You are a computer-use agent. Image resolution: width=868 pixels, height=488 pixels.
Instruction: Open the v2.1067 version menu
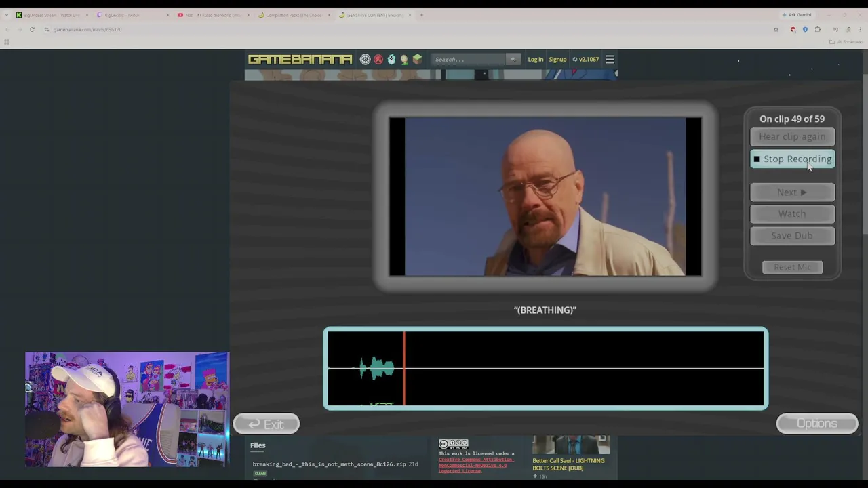pos(586,60)
